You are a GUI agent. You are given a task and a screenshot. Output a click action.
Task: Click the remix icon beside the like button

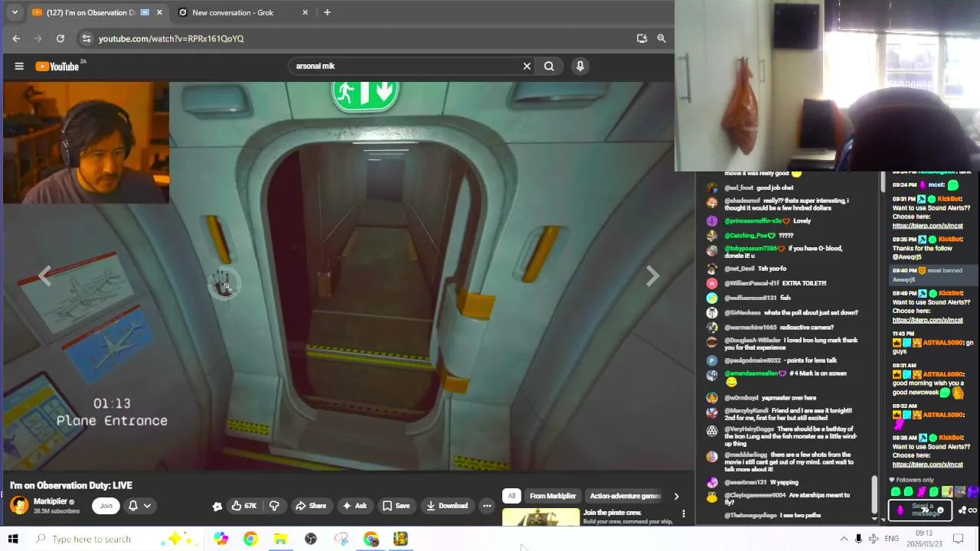pyautogui.click(x=217, y=506)
